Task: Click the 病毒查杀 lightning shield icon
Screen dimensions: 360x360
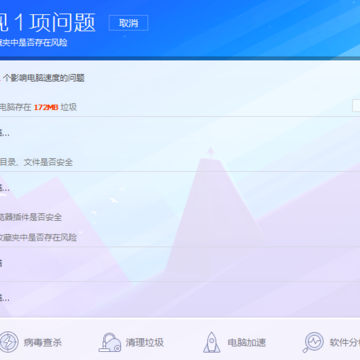Action: pyautogui.click(x=8, y=342)
